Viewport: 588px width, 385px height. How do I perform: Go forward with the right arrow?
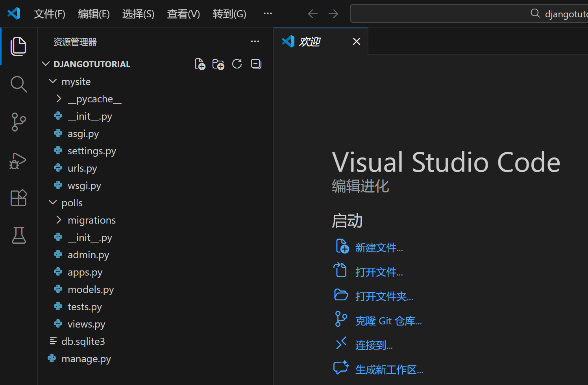pyautogui.click(x=333, y=14)
